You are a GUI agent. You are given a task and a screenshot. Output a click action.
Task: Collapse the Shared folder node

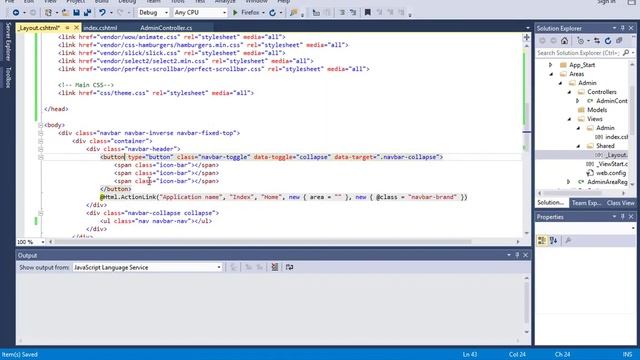[578, 146]
